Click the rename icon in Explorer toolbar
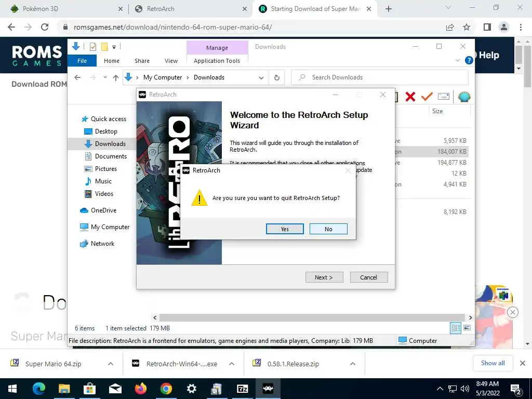 (x=444, y=97)
